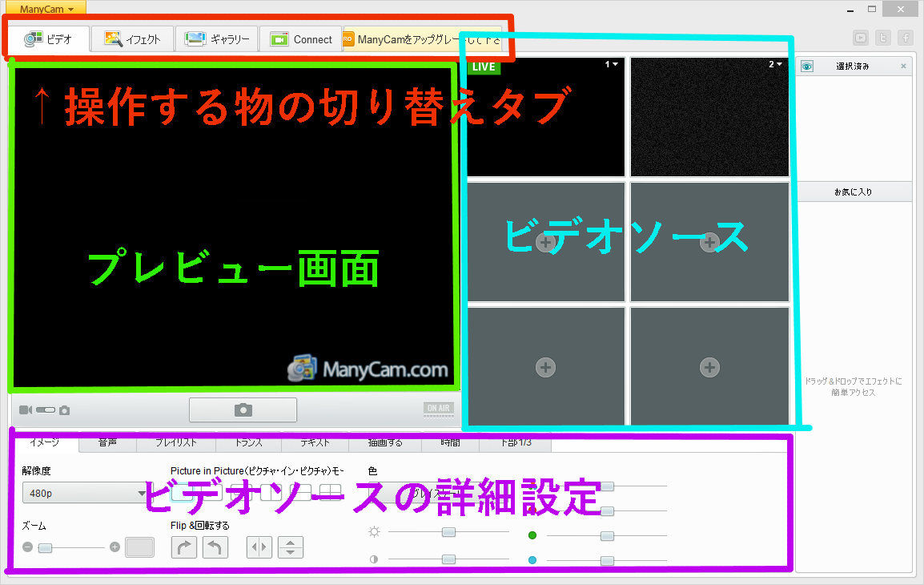Open the お気に入り panel
924x585 pixels.
coord(854,192)
